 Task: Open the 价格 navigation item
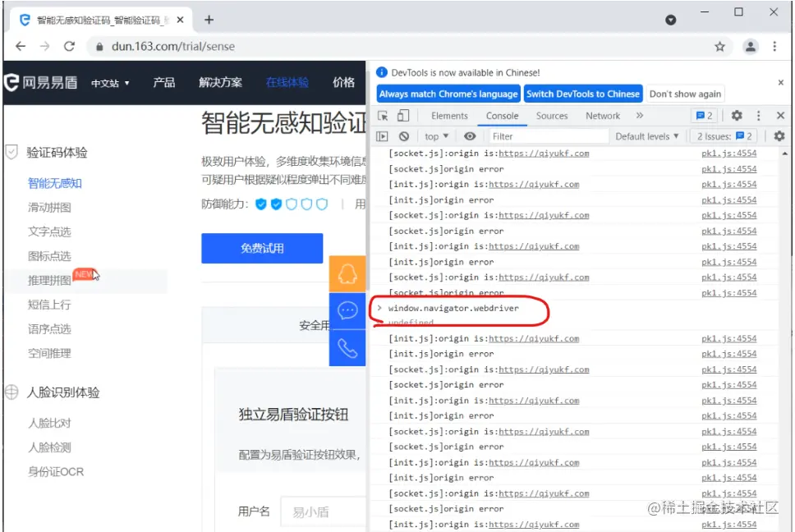click(x=343, y=83)
